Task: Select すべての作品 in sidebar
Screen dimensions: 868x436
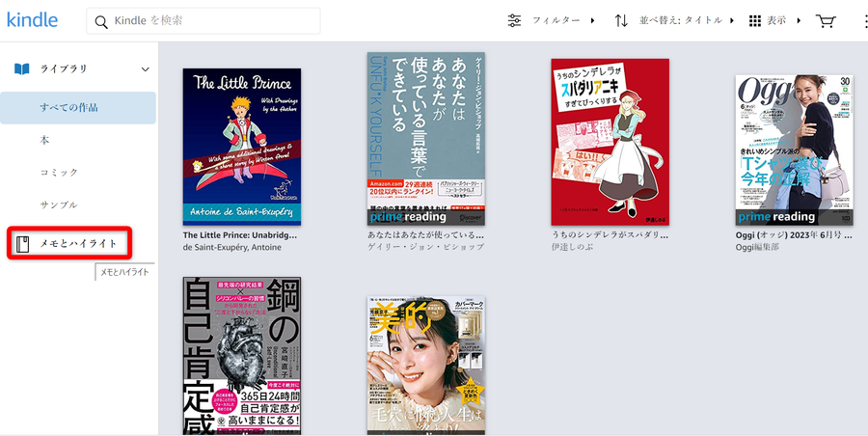Action: [78, 107]
